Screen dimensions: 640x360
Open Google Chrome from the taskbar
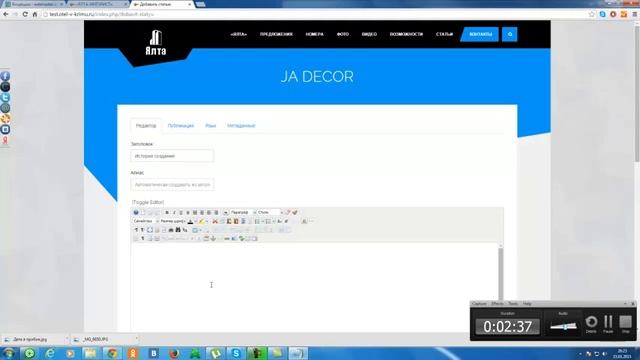112,353
